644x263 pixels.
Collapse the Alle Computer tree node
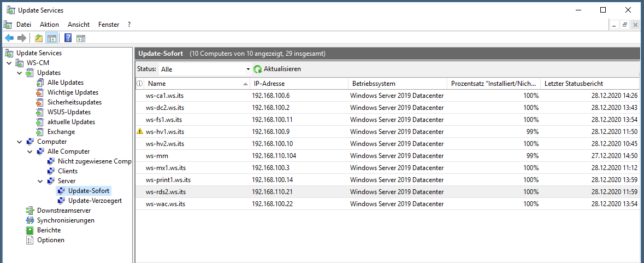30,151
